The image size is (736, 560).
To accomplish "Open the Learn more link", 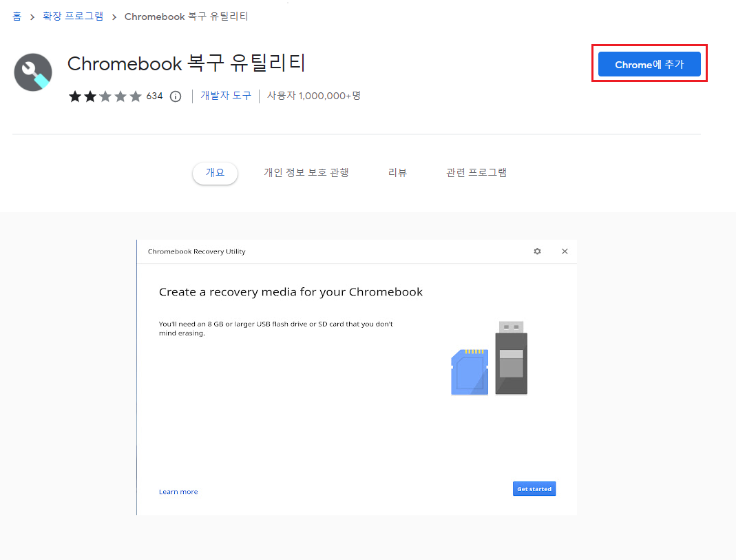I will pos(178,492).
